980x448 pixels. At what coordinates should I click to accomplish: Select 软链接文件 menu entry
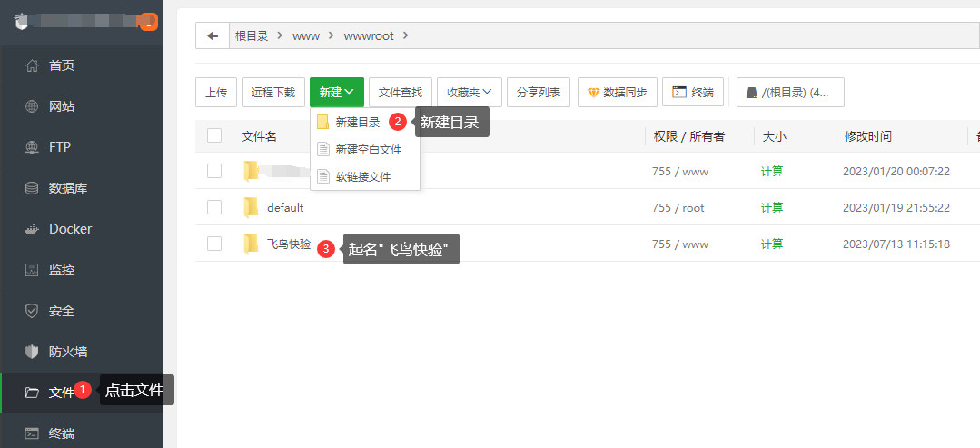[x=362, y=176]
